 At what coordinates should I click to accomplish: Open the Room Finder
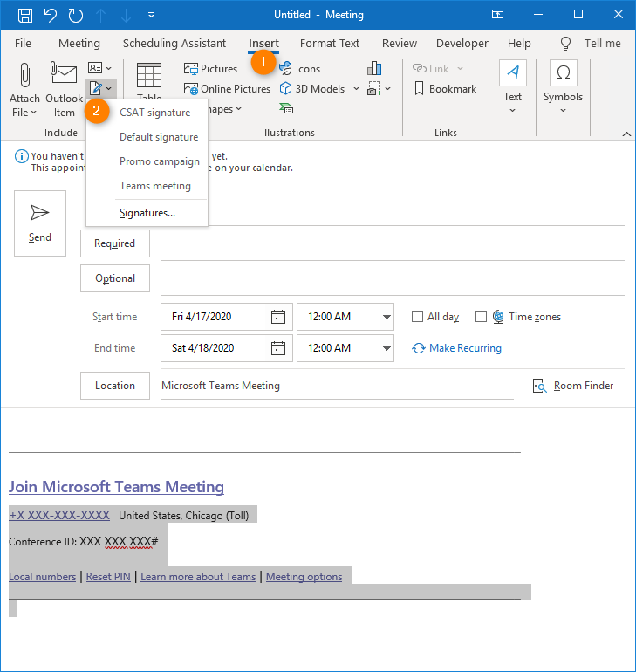pyautogui.click(x=573, y=386)
